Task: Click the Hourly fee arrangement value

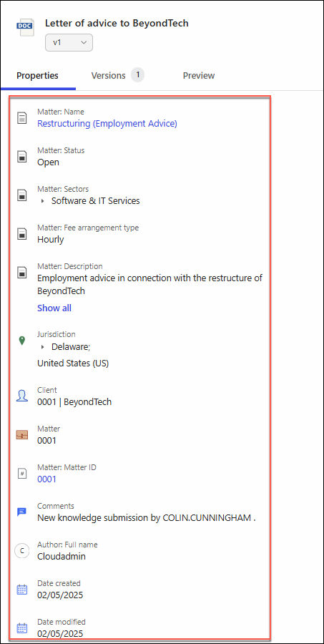Action: 51,240
